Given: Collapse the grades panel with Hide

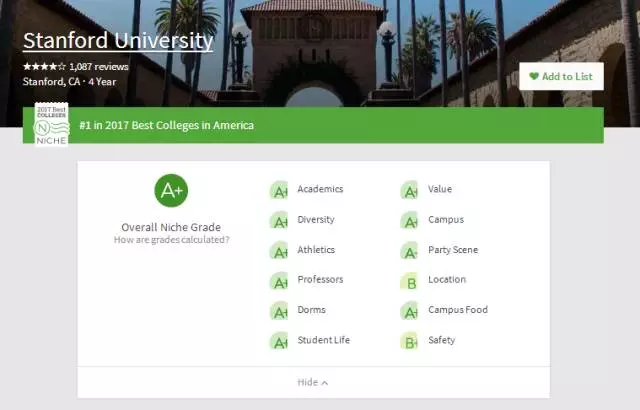Looking at the screenshot, I should coord(313,382).
